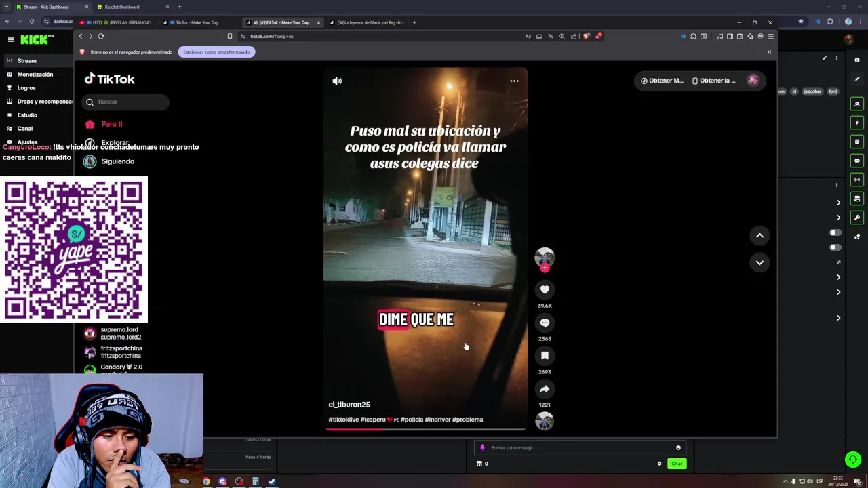
Task: Select Para ti in the TikTok sidebar
Action: tap(112, 124)
